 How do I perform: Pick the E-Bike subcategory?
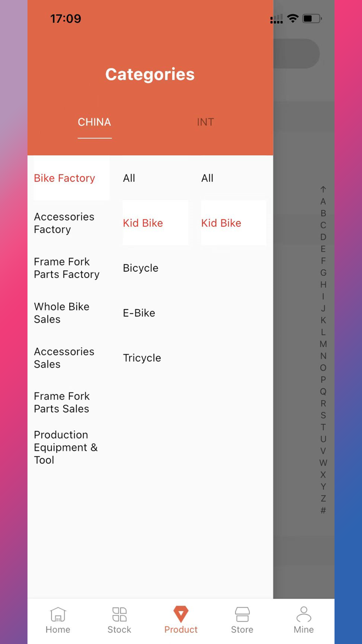(x=139, y=313)
